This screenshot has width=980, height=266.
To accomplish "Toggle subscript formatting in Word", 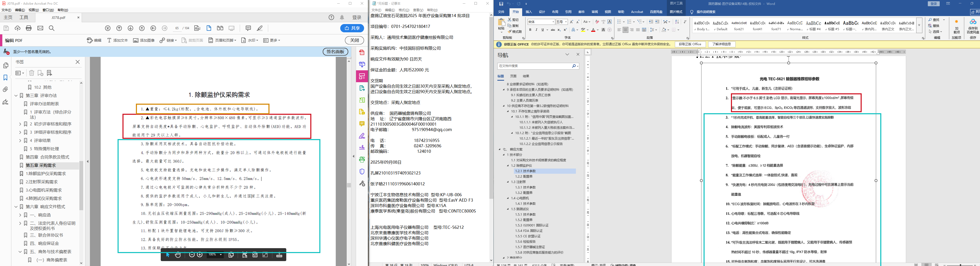I will pos(559,30).
